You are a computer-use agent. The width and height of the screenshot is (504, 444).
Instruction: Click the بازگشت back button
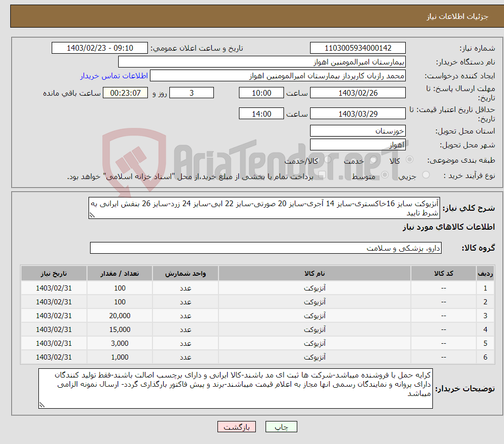[236, 427]
